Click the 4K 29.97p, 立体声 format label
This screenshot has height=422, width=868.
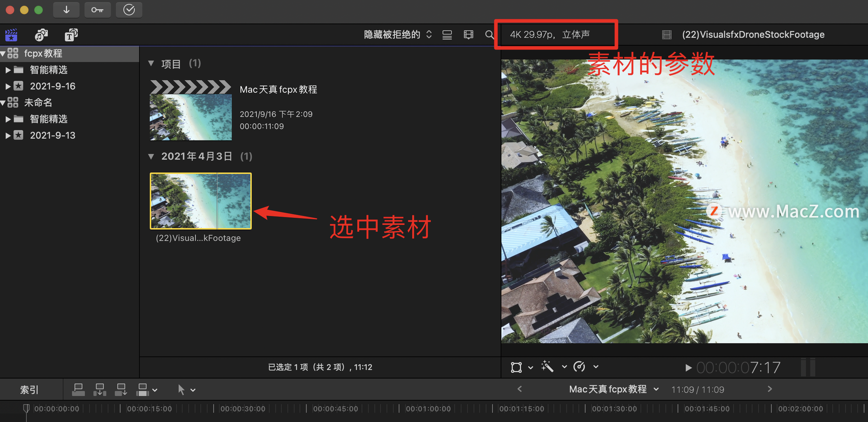(x=550, y=35)
